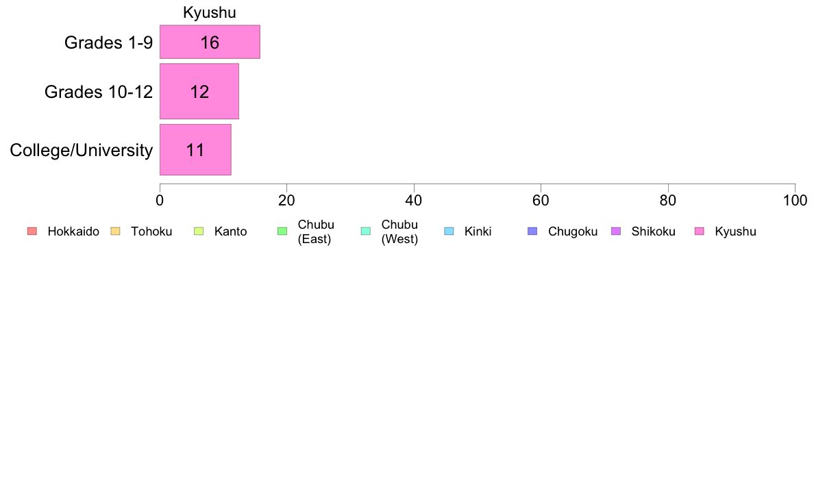Click the Hokkaido legend text label

(73, 231)
